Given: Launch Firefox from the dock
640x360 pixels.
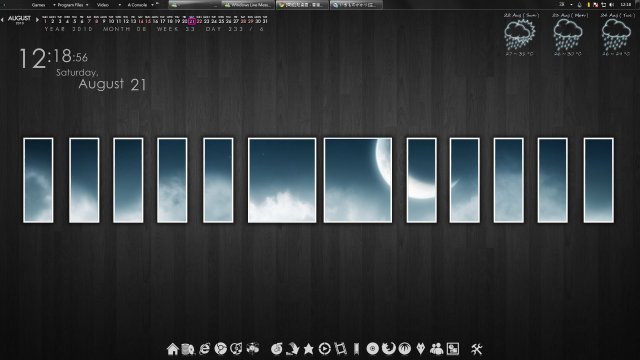Looking at the screenshot, I should coord(389,349).
